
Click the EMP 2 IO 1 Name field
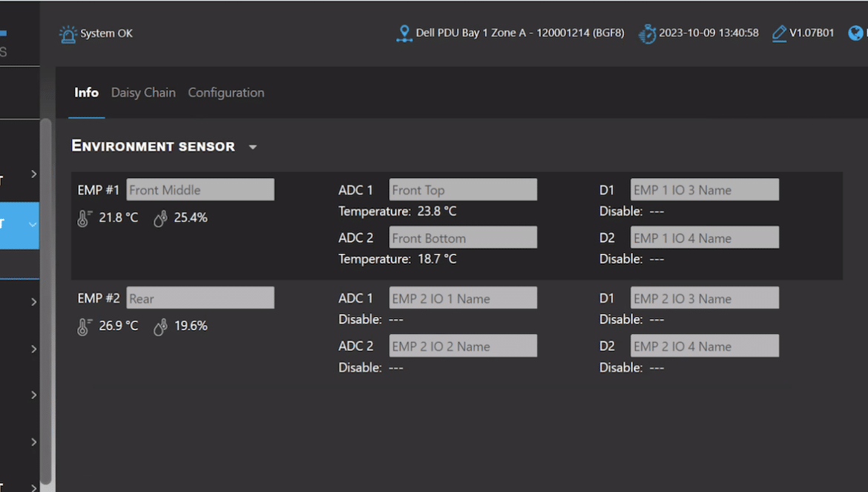[463, 298]
